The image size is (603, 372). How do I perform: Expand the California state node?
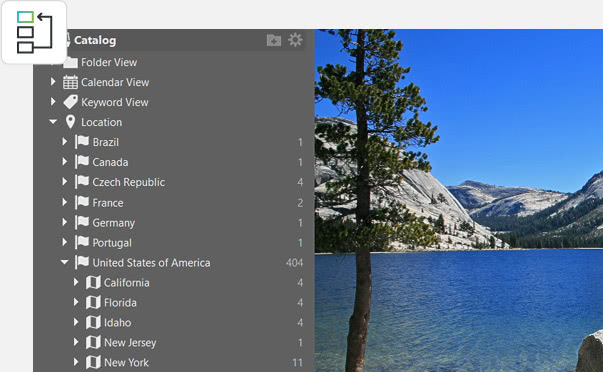click(76, 282)
